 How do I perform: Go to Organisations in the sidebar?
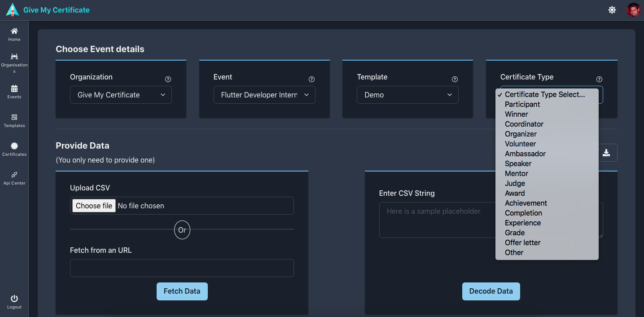[14, 57]
